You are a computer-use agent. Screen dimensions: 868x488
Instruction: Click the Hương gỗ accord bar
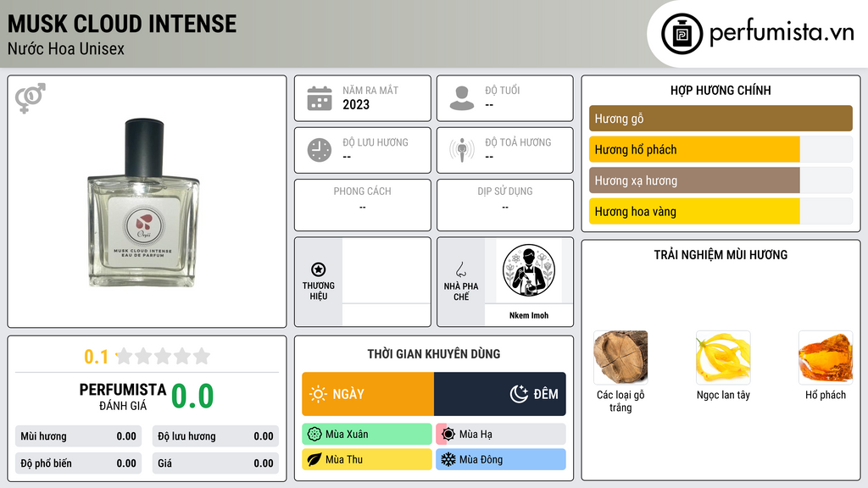721,119
